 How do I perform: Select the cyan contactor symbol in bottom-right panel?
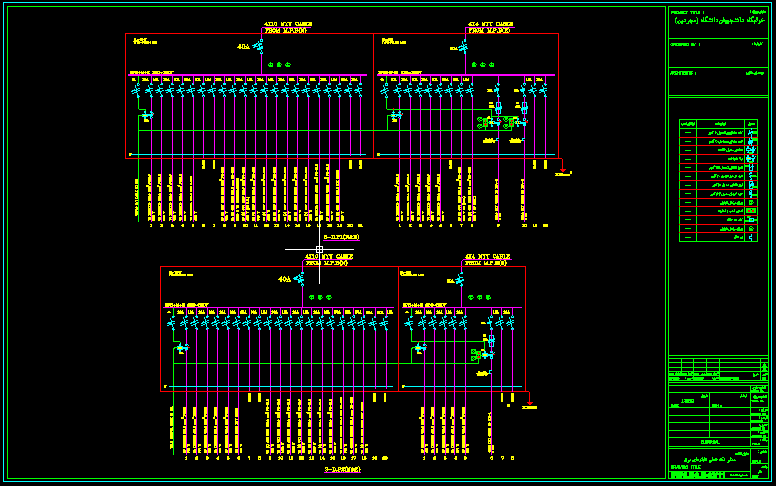point(491,340)
